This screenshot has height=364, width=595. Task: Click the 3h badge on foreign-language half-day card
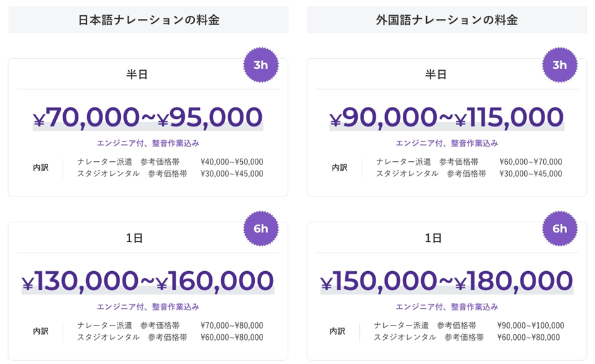tap(560, 65)
